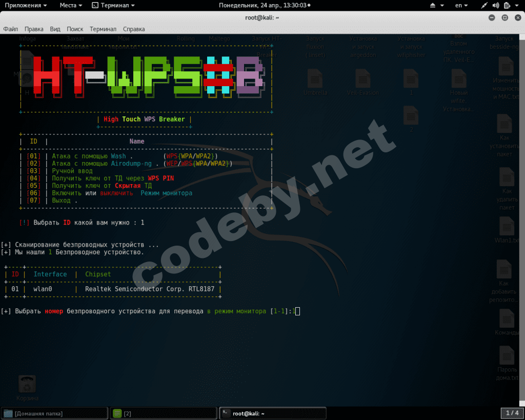Select the Как установить пакет desktop icon
Image resolution: width=525 pixels, height=420 pixels.
(504, 136)
